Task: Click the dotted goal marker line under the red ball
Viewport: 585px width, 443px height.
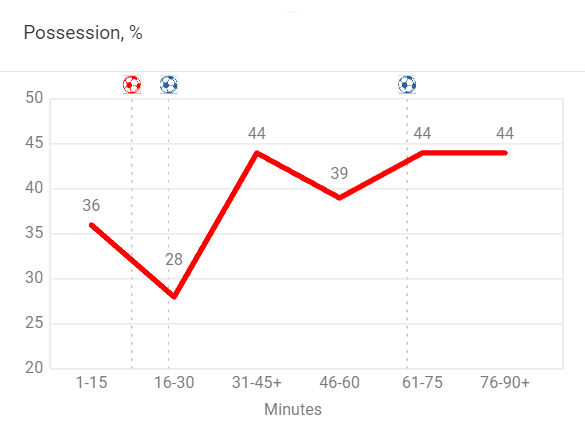Action: coord(132,231)
